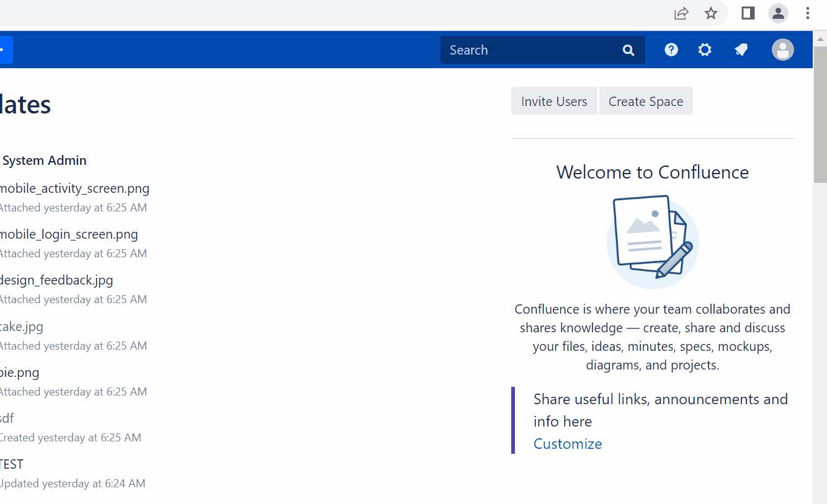Open the cake.jpg attachment
Screen dimensions: 827x504
[21, 326]
